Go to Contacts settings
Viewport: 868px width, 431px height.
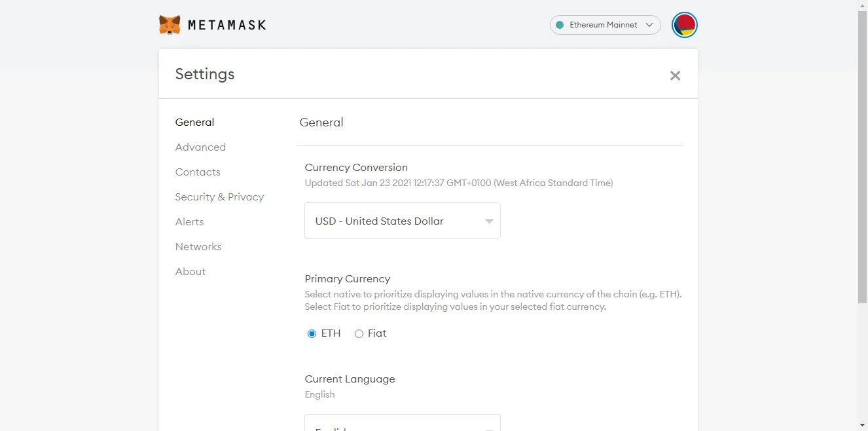pos(198,172)
